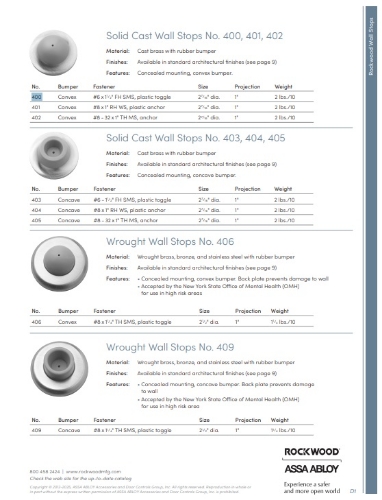Screen dimensions: 382x500
Task: Select the heading Solid Cast Wall Stops No. 400, 401, 402
Action: click(194, 36)
